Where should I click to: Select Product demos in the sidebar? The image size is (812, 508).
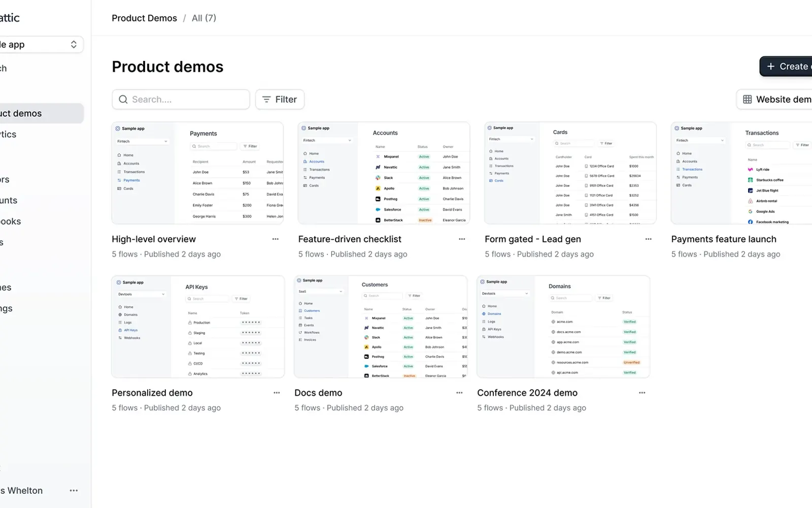(x=42, y=113)
